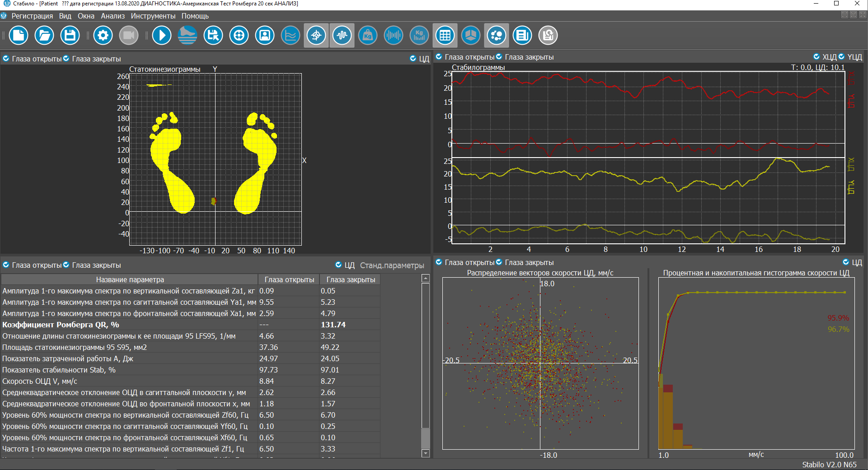The image size is (868, 470).
Task: Open the Вид menu
Action: (65, 16)
